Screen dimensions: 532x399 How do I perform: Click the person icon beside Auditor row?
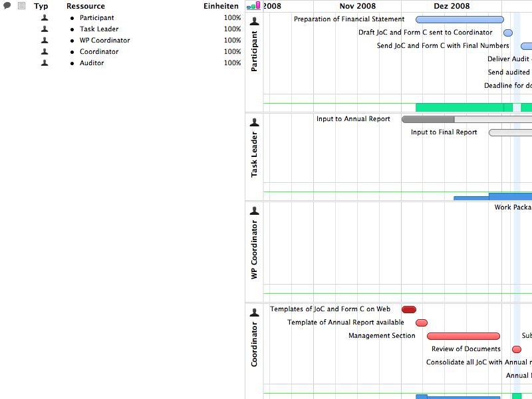click(45, 63)
